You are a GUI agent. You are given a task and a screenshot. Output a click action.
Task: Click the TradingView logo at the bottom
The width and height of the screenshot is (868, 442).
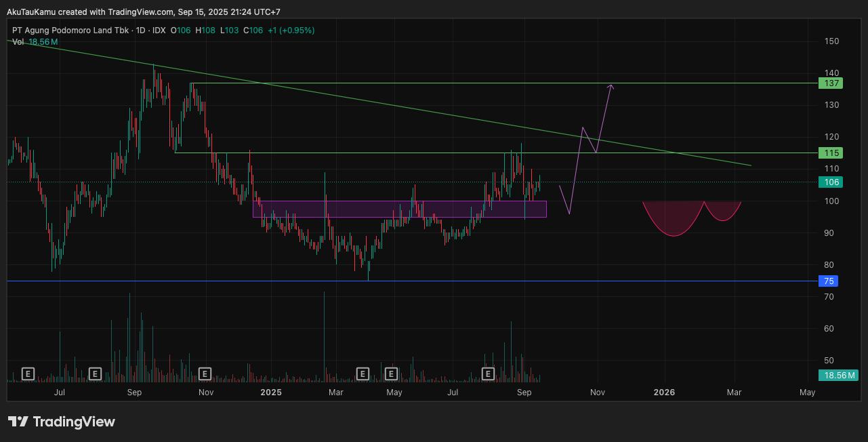pyautogui.click(x=62, y=422)
